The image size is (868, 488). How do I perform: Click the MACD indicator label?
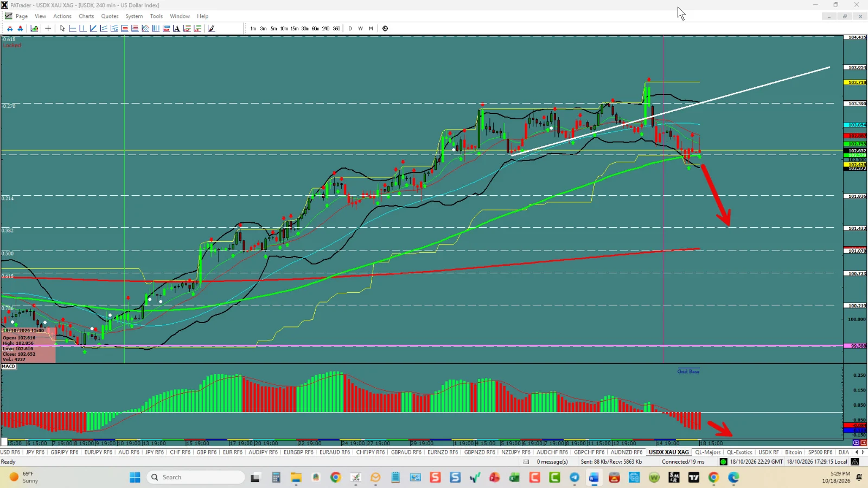tap(9, 367)
